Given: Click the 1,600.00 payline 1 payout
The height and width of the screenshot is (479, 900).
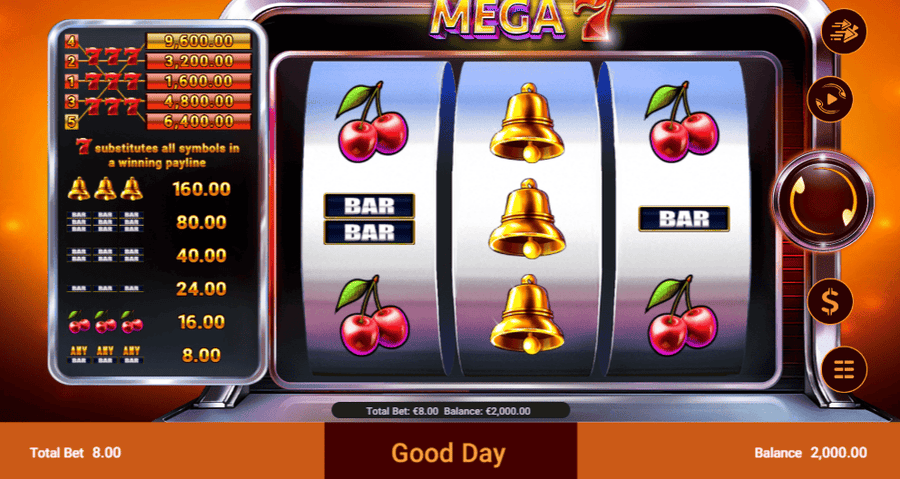Looking at the screenshot, I should tap(199, 81).
